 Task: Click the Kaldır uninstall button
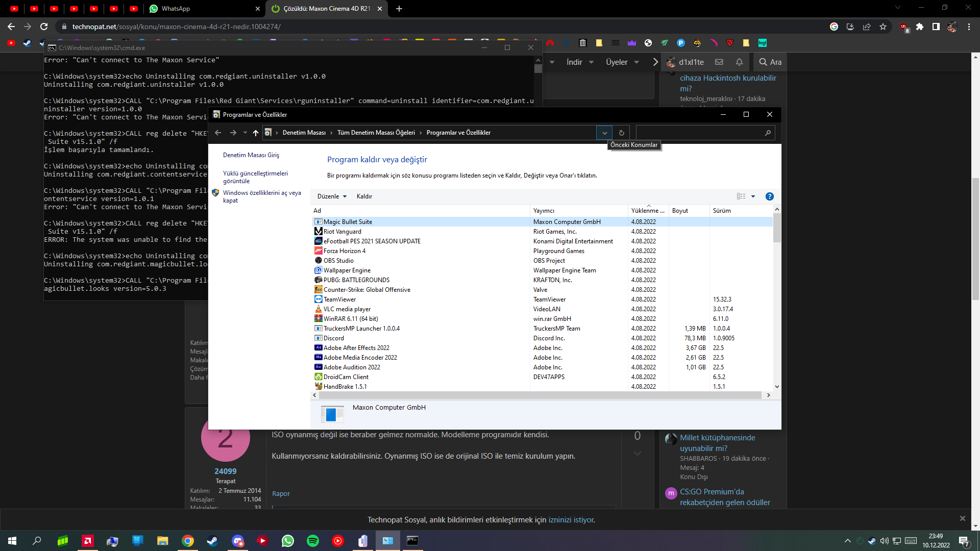coord(364,196)
